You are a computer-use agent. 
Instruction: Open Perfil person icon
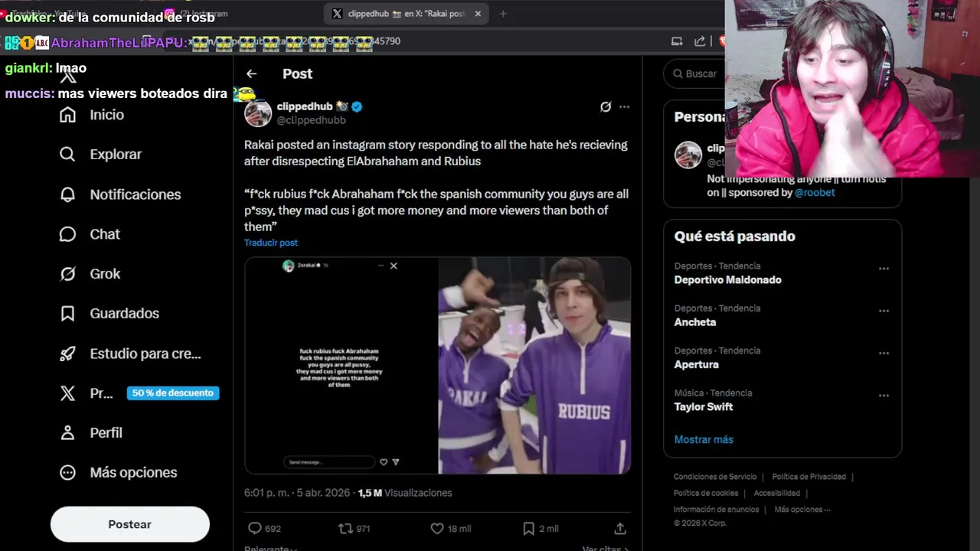[67, 433]
